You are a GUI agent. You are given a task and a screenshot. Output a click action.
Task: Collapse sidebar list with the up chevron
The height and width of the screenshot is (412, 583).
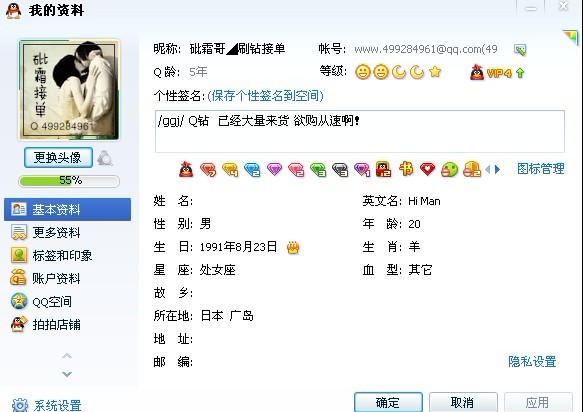(x=67, y=356)
